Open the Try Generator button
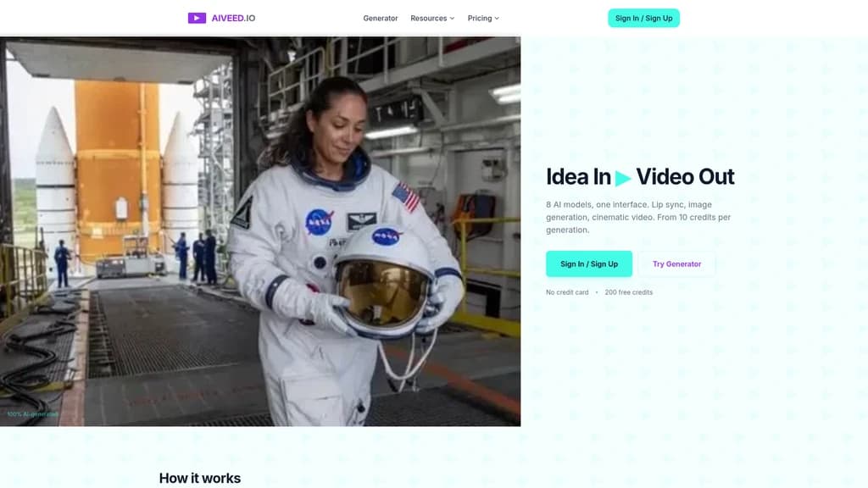Screen dimensions: 868x488 676,264
